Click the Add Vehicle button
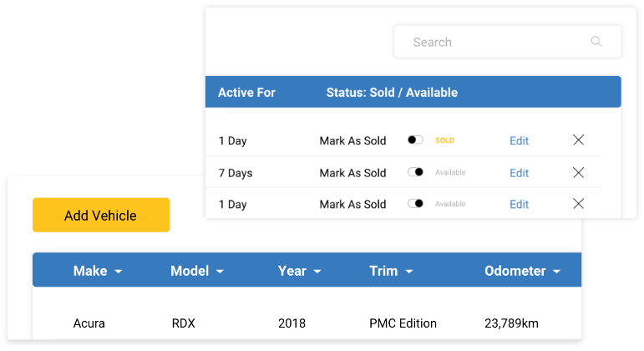Viewport: 644px width, 351px height. pyautogui.click(x=100, y=215)
